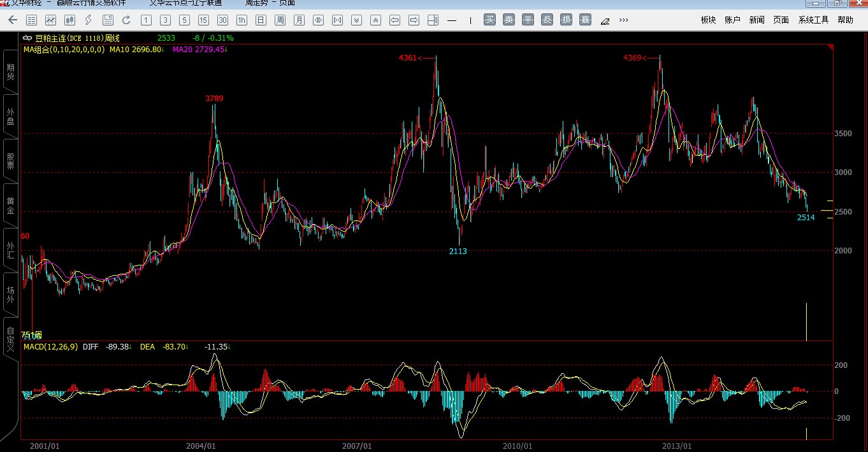868x452 pixels.
Task: Click the MACD(12,26,9) indicator label
Action: (x=50, y=347)
